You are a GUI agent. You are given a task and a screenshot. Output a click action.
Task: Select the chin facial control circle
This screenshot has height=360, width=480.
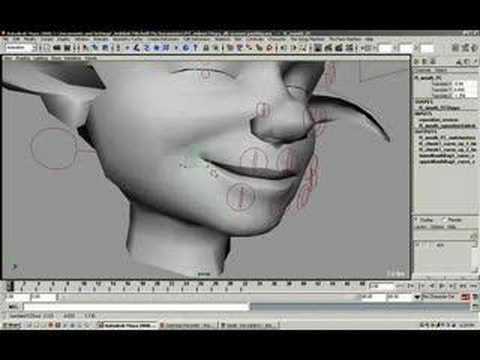coord(240,196)
